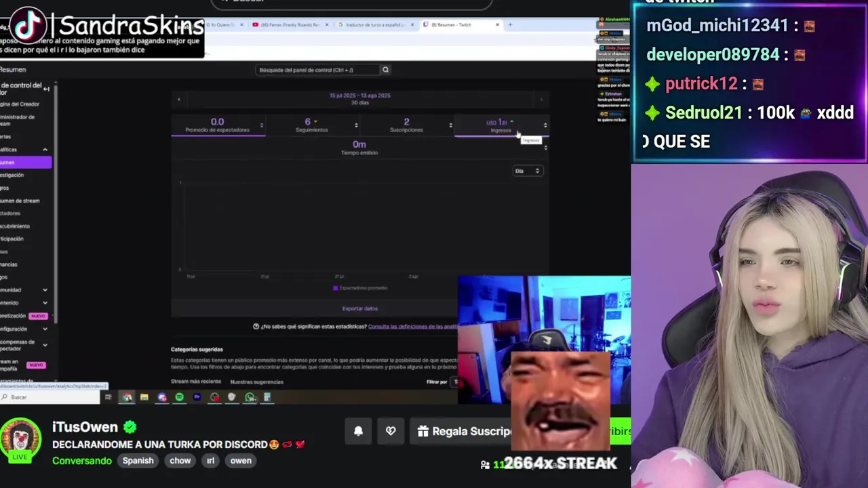
Task: Open Premiere Pro from the taskbar
Action: tap(197, 397)
